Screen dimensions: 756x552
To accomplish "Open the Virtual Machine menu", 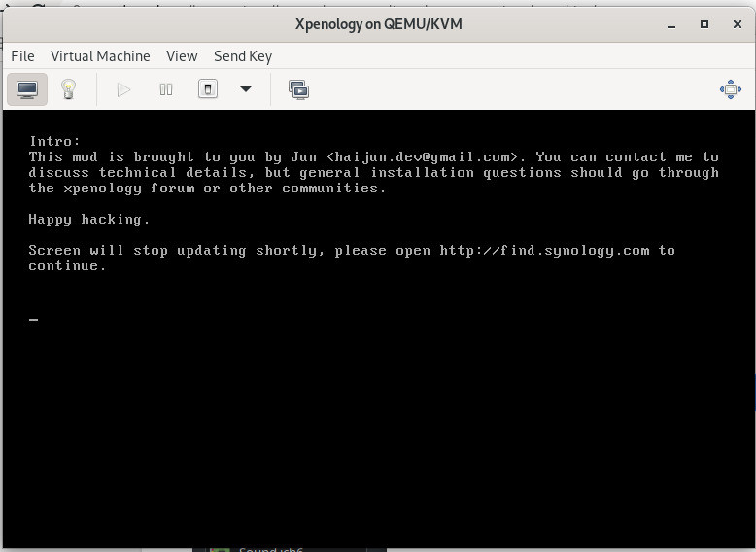I will [100, 56].
